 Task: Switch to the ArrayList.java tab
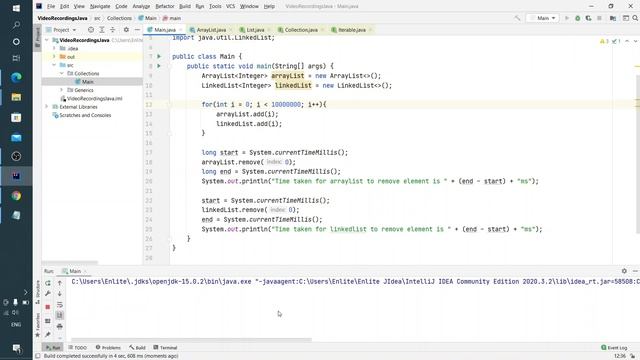pyautogui.click(x=211, y=30)
